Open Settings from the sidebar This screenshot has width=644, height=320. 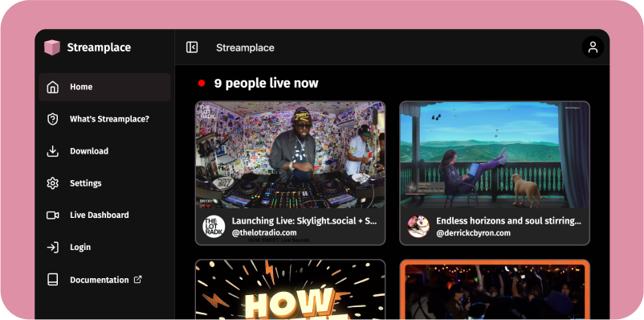104,183
